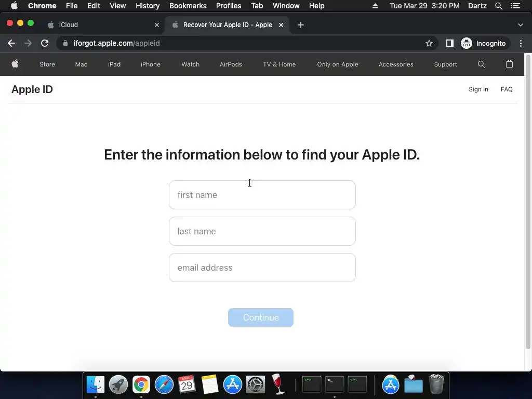Open Only on Apple navigation link
This screenshot has height=399, width=532.
pyautogui.click(x=338, y=64)
